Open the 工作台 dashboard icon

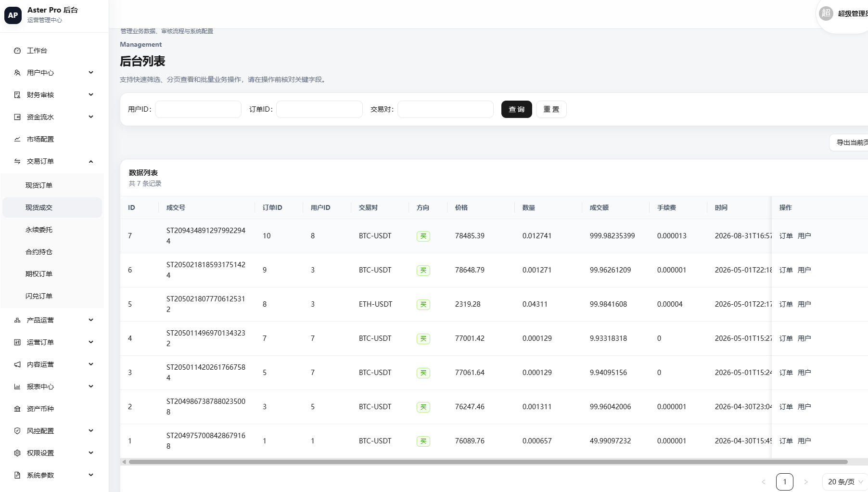click(17, 51)
